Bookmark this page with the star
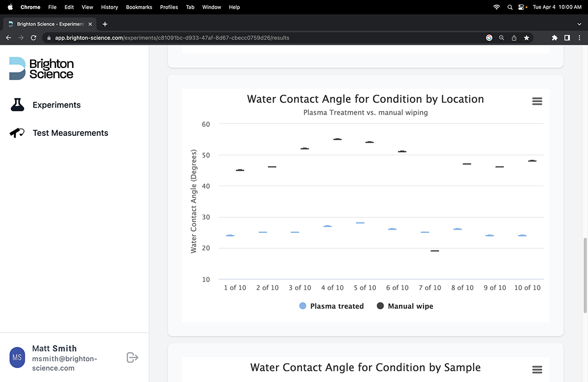Screen dimensions: 588x382 pyautogui.click(x=527, y=38)
